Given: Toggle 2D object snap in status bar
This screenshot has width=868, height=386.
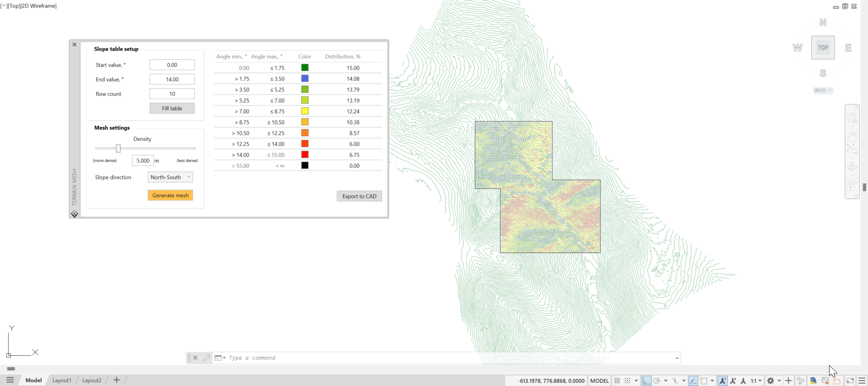Looking at the screenshot, I should click(x=704, y=381).
